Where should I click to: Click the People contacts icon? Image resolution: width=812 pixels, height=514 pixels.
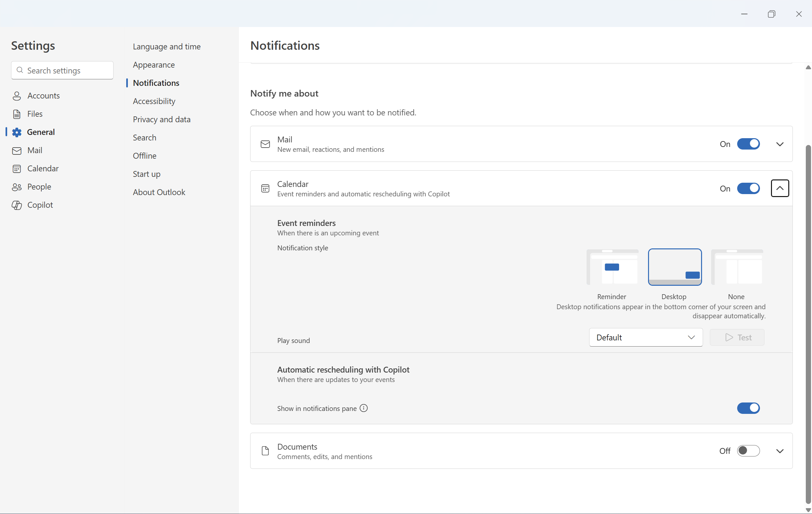(17, 187)
